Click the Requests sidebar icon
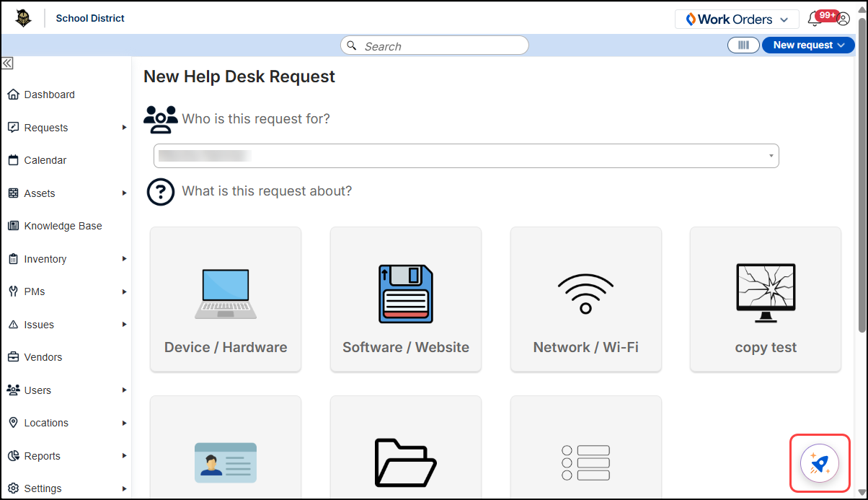The height and width of the screenshot is (500, 868). (x=13, y=128)
